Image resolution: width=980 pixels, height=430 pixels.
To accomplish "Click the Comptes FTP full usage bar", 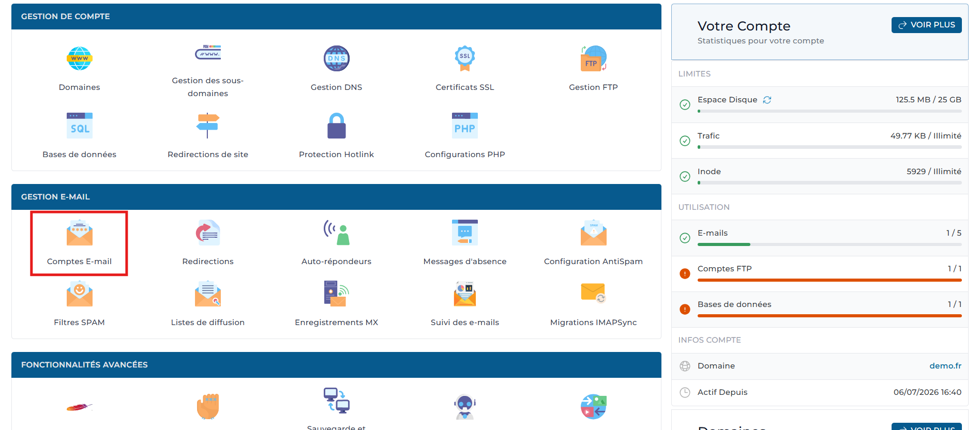I will [830, 280].
